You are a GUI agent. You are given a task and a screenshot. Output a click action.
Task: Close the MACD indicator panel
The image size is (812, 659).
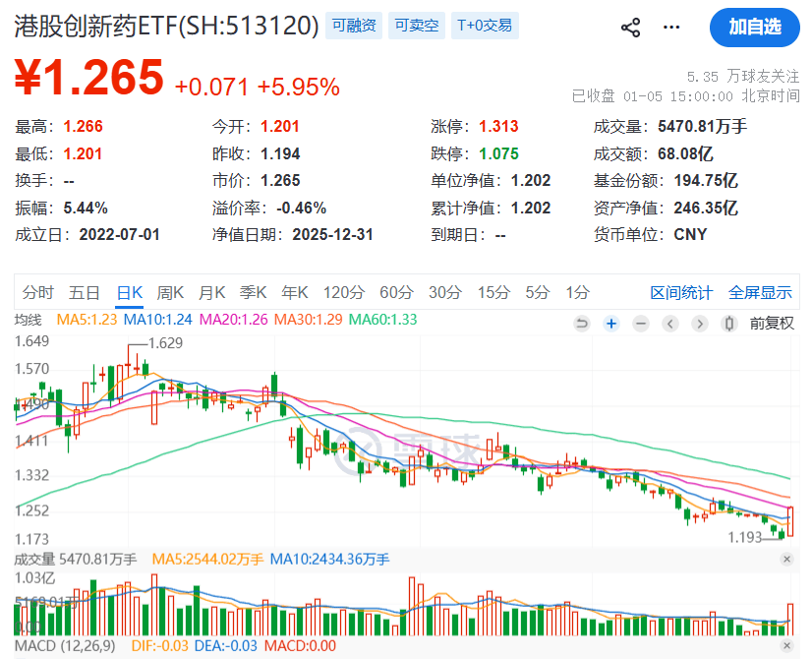786,645
